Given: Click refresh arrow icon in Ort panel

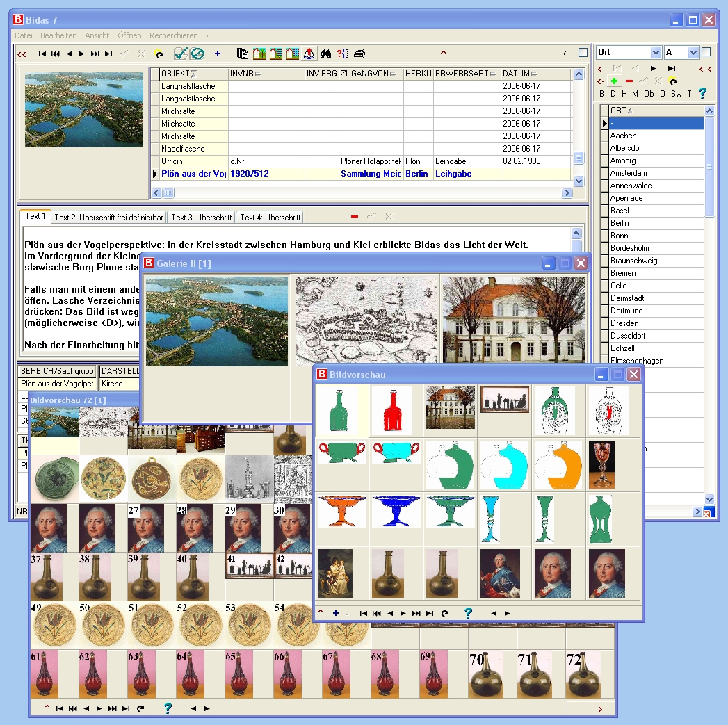Looking at the screenshot, I should pyautogui.click(x=673, y=81).
